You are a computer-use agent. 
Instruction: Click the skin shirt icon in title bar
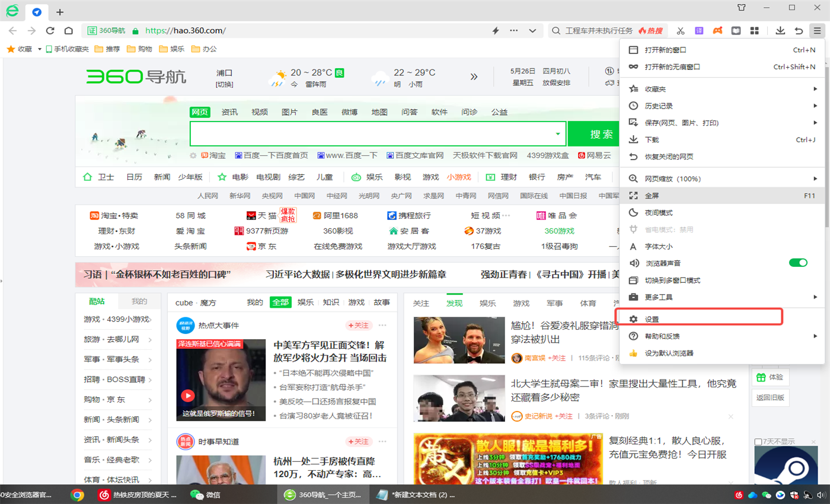click(x=741, y=8)
